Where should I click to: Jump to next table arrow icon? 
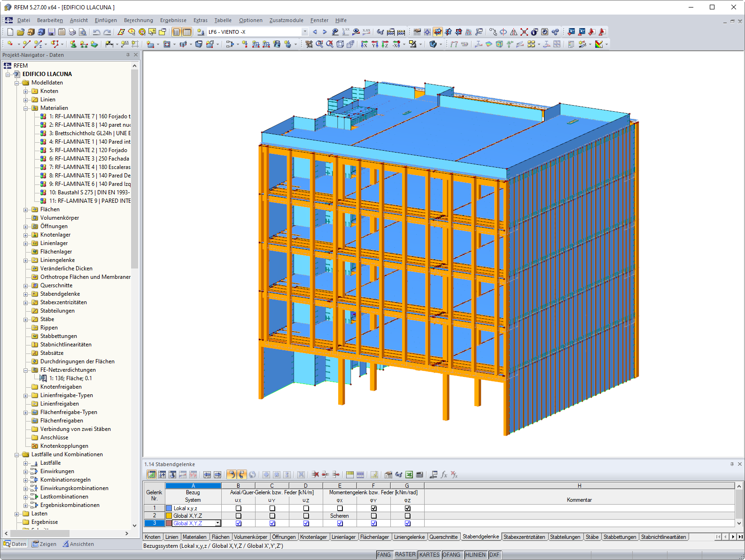point(217,475)
